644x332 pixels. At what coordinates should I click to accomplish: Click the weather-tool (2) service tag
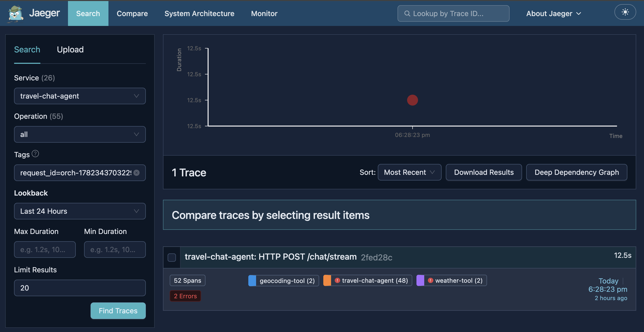click(x=452, y=280)
